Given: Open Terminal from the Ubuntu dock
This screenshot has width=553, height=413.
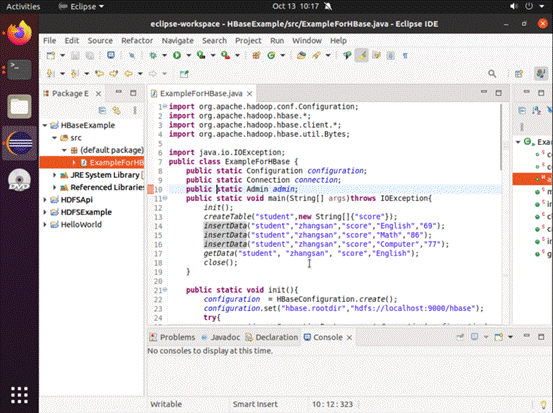Looking at the screenshot, I should coord(19,69).
